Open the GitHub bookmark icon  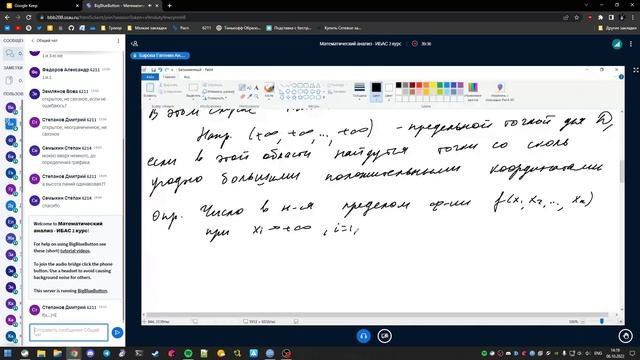point(71,28)
